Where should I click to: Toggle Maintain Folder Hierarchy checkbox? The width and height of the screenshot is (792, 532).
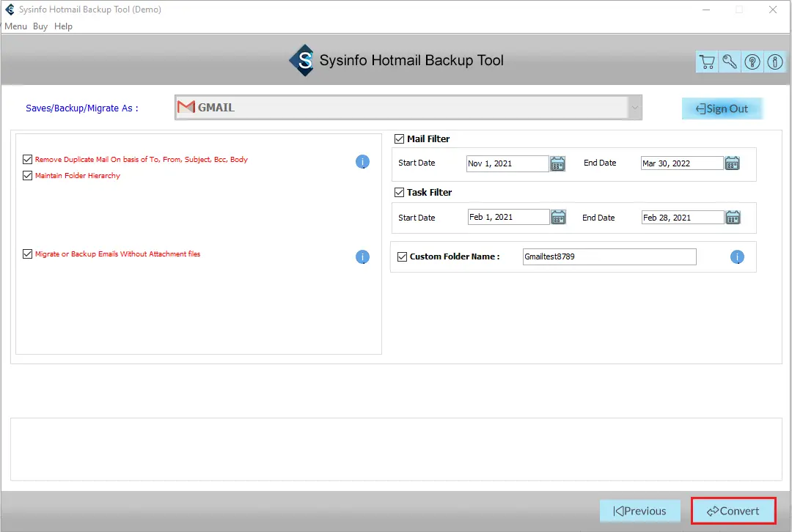(28, 176)
